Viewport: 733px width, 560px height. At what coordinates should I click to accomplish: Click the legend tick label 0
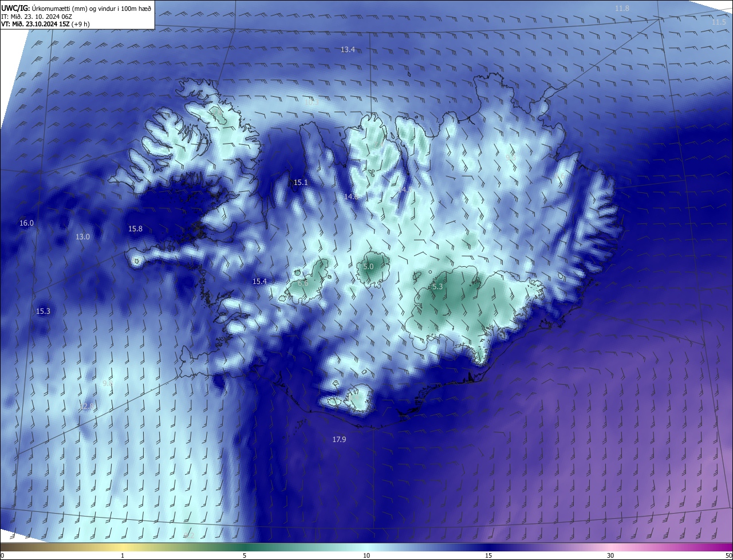(x=2, y=555)
